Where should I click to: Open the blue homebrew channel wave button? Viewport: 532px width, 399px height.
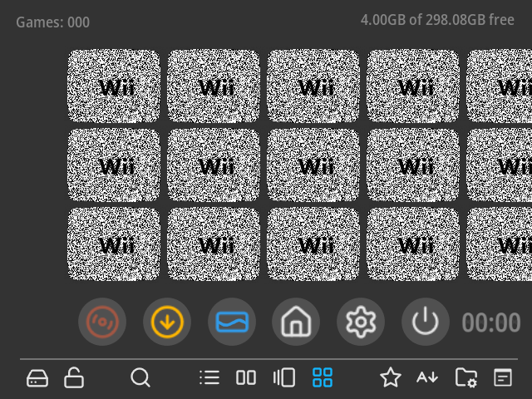coord(232,322)
